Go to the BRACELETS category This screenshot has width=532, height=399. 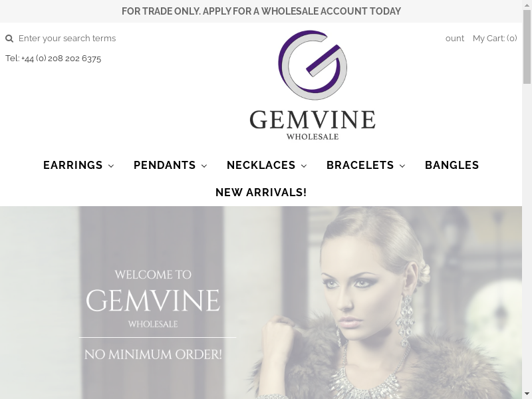coord(360,165)
